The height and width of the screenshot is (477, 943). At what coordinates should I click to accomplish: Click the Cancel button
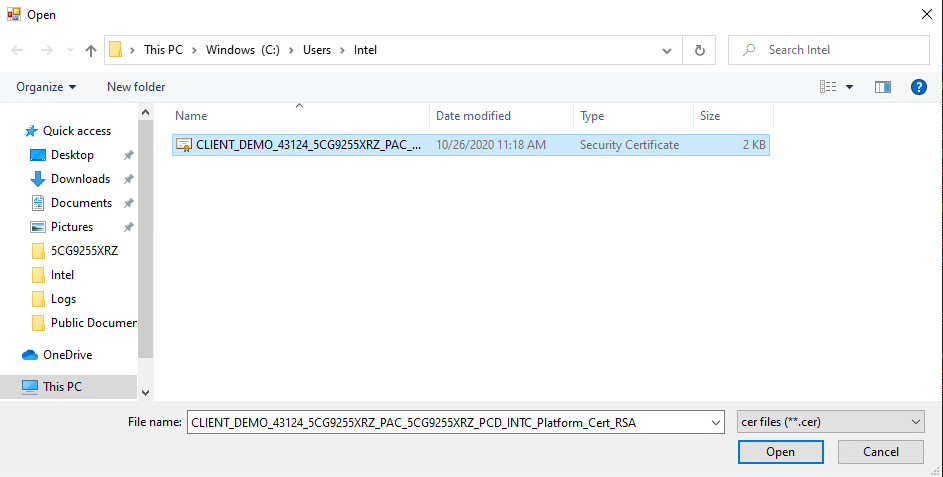(880, 452)
